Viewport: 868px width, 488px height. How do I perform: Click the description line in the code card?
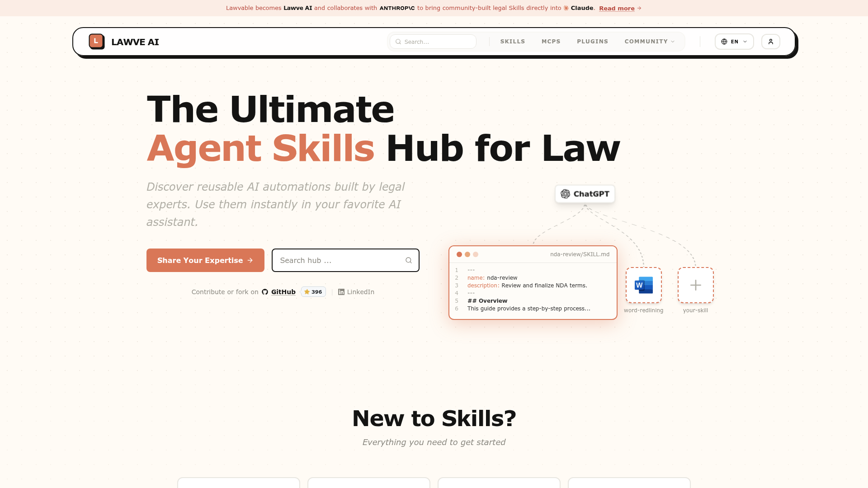point(527,286)
